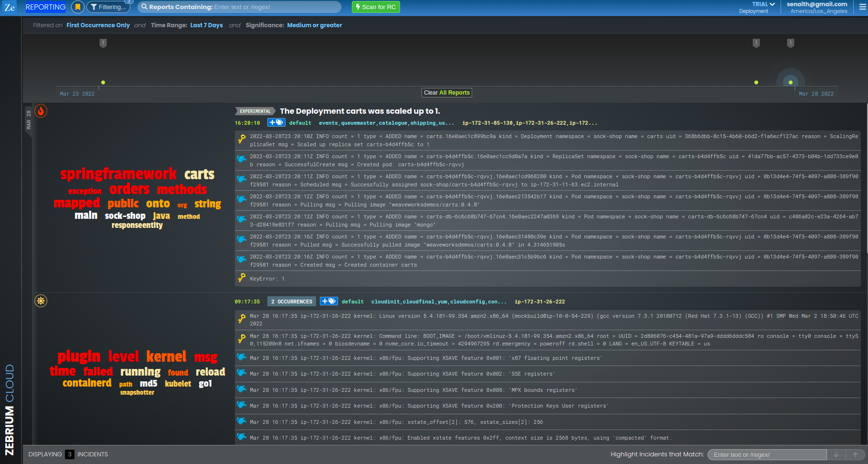Screen dimensions: 868x464
Task: Click the bird icon on the Created container carts line
Action: 242,259
